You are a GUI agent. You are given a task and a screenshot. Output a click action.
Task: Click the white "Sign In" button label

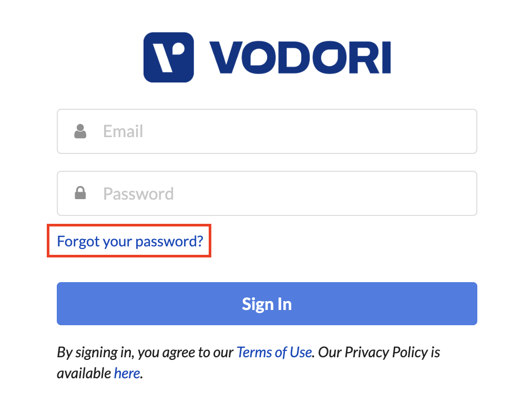[x=267, y=304]
